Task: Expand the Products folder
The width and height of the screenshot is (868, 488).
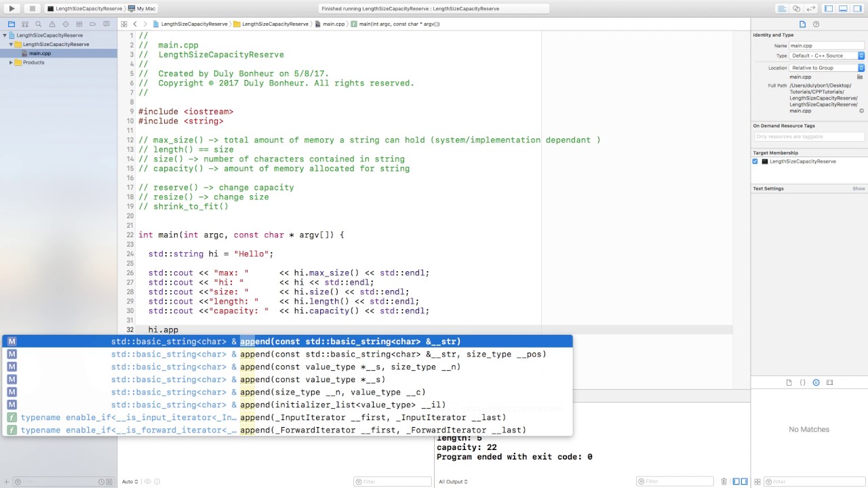Action: (10, 62)
